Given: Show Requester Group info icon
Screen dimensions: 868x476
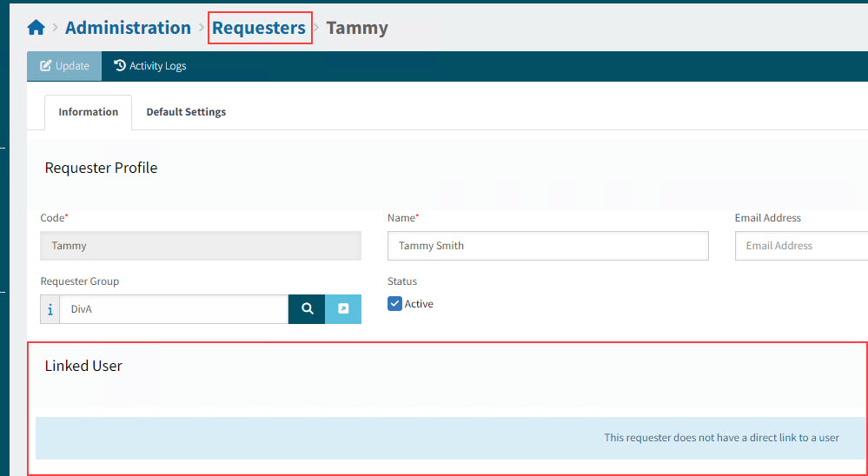Looking at the screenshot, I should tap(50, 309).
